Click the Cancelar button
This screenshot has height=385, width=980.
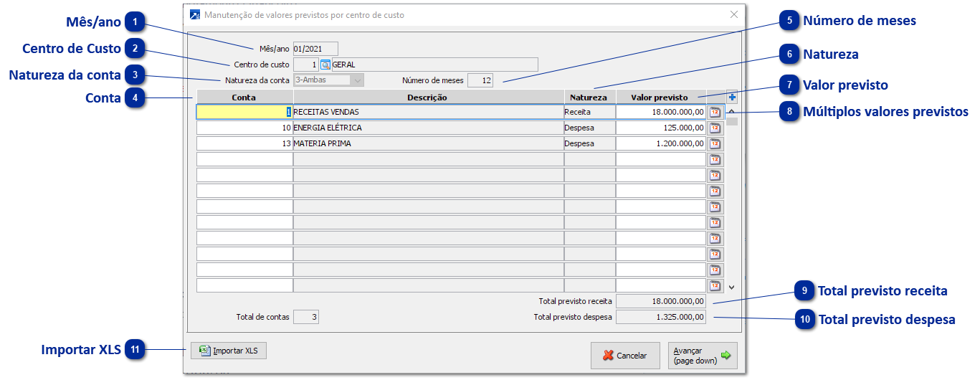tap(625, 356)
